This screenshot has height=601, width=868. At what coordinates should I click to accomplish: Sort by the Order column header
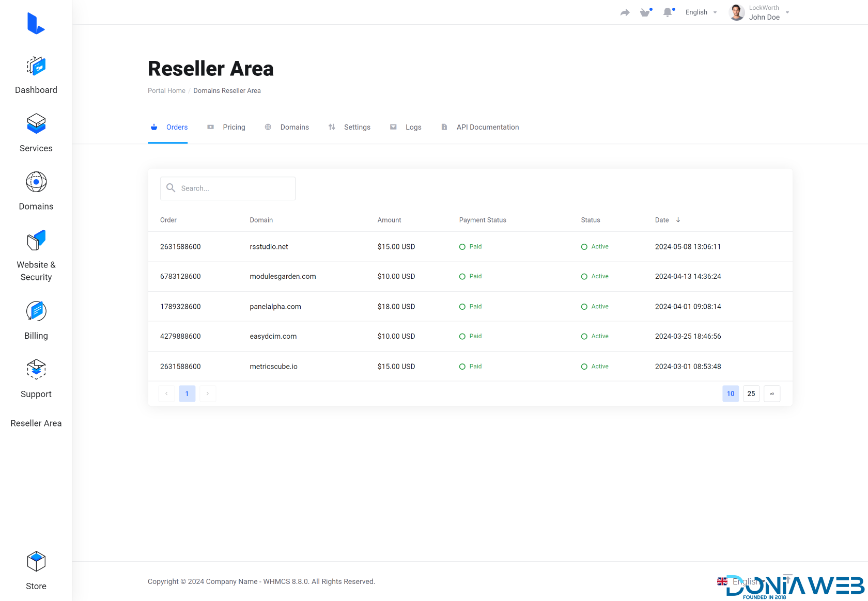(168, 220)
